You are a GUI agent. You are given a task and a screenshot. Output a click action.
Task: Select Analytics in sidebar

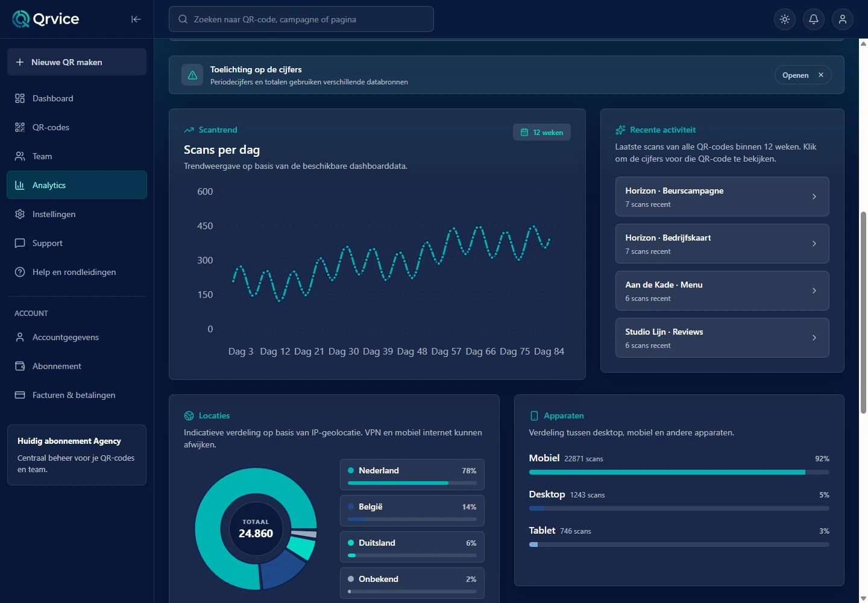77,185
